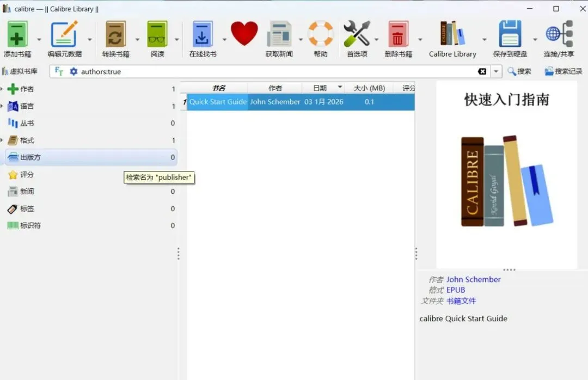Select the Series (丛书) category
Image resolution: width=588 pixels, height=380 pixels.
pos(91,123)
